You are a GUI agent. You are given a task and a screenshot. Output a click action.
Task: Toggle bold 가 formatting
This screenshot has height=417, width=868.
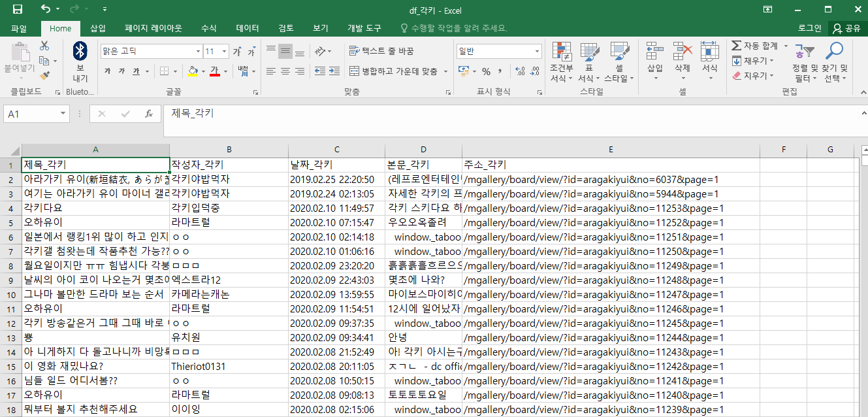[107, 71]
